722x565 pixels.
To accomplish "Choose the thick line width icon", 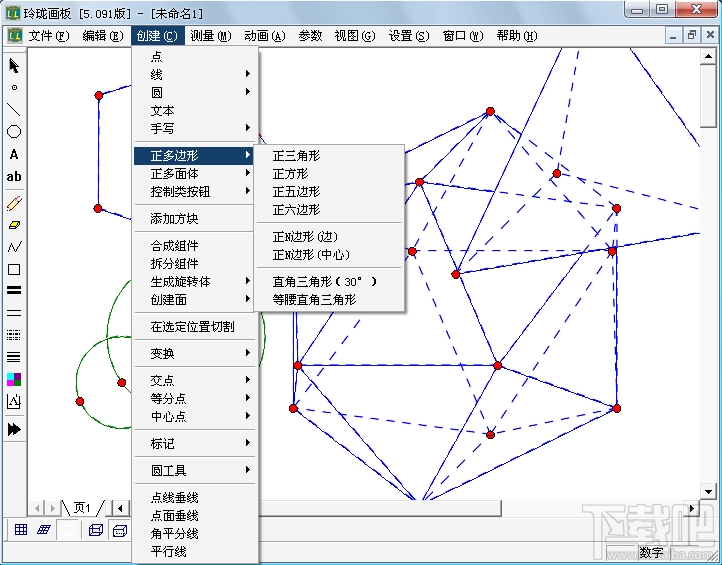I will [x=14, y=291].
